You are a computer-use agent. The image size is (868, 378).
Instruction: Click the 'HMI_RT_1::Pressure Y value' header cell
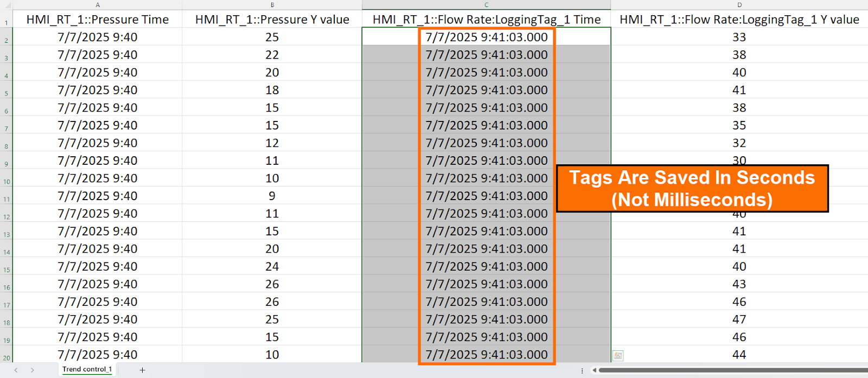(272, 20)
